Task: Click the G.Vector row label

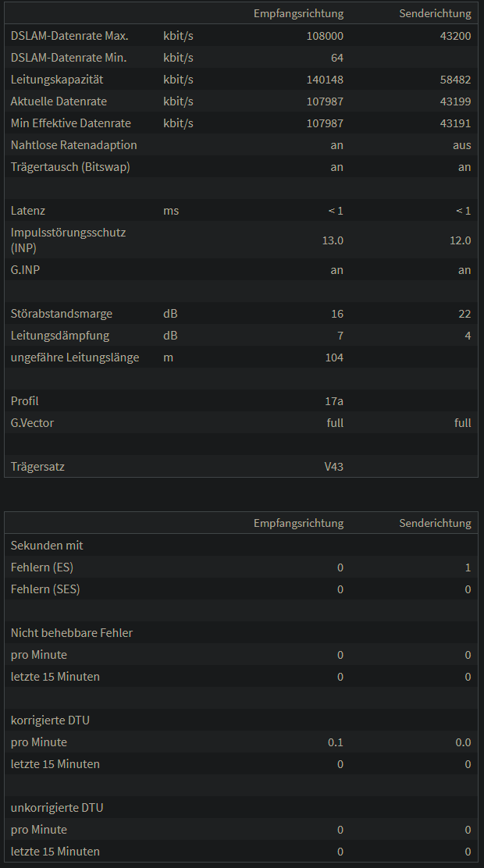Action: [x=32, y=423]
